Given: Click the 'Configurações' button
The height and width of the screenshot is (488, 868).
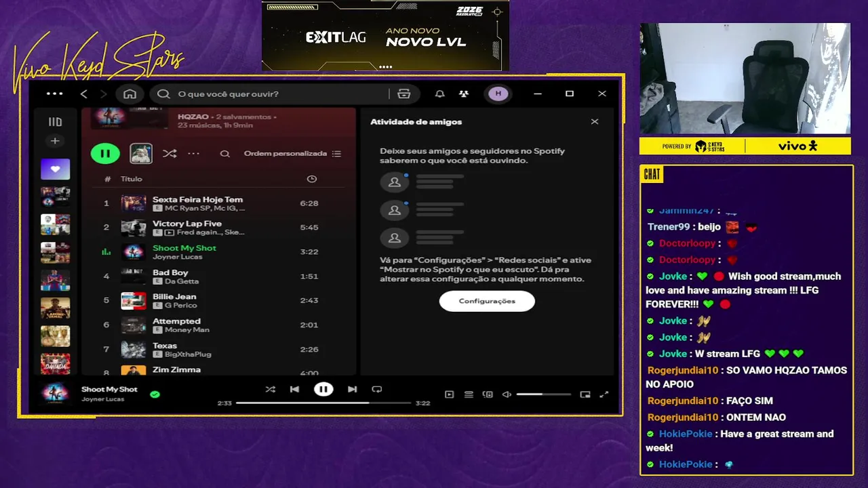Looking at the screenshot, I should click(x=487, y=301).
